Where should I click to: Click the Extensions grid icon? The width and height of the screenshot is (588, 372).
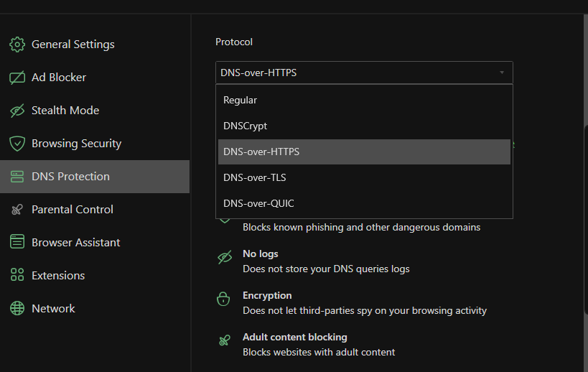coord(17,276)
